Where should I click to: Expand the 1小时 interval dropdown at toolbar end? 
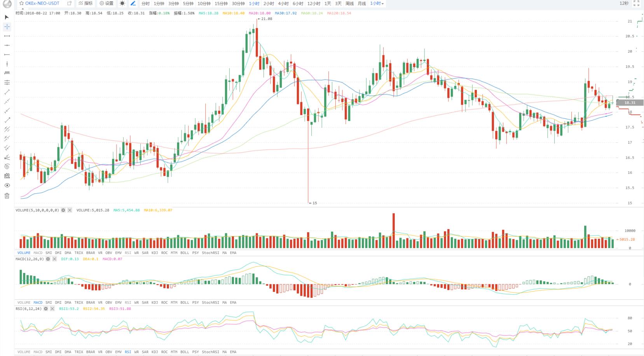pyautogui.click(x=377, y=3)
